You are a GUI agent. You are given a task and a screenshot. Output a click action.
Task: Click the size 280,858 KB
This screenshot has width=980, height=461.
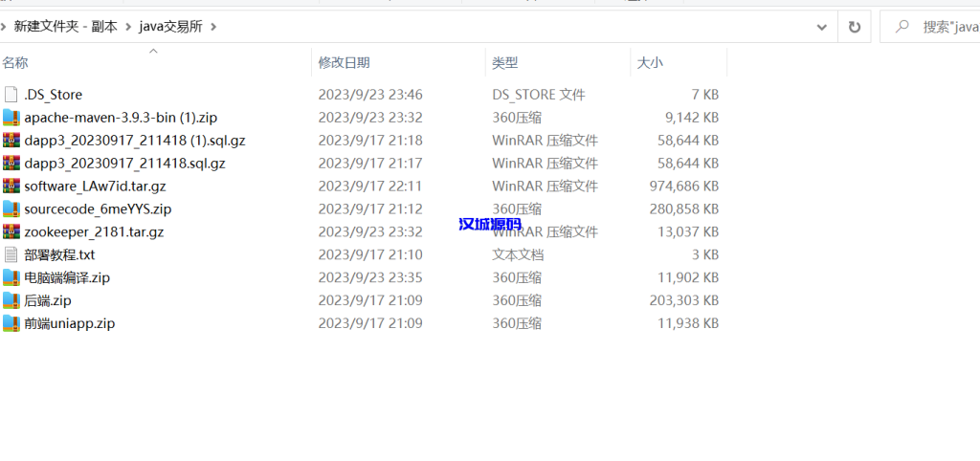click(683, 209)
